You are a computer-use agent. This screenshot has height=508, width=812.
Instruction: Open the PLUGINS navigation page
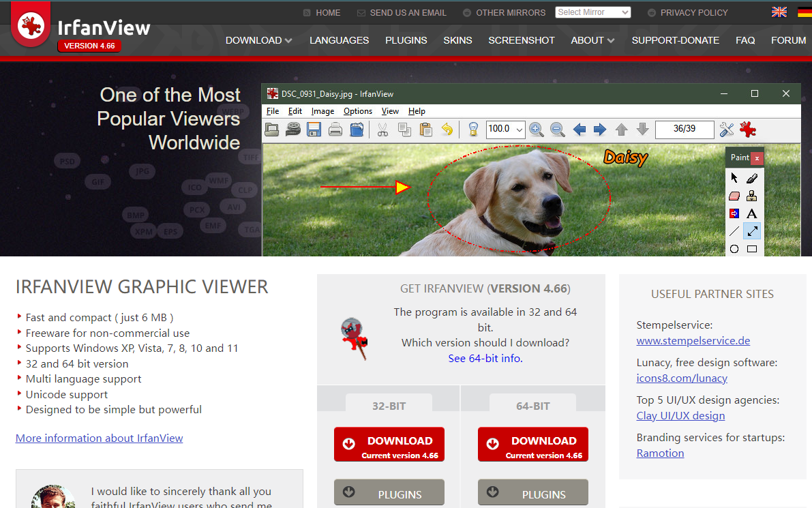click(x=406, y=40)
